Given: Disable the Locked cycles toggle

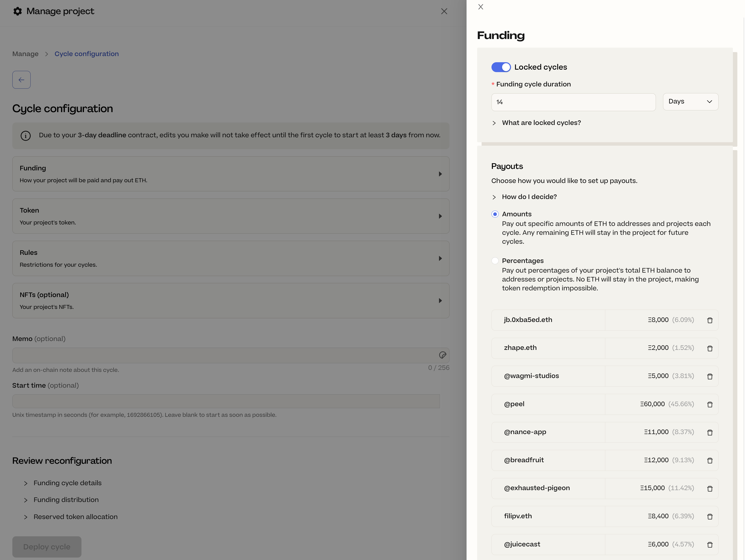Looking at the screenshot, I should click(501, 67).
